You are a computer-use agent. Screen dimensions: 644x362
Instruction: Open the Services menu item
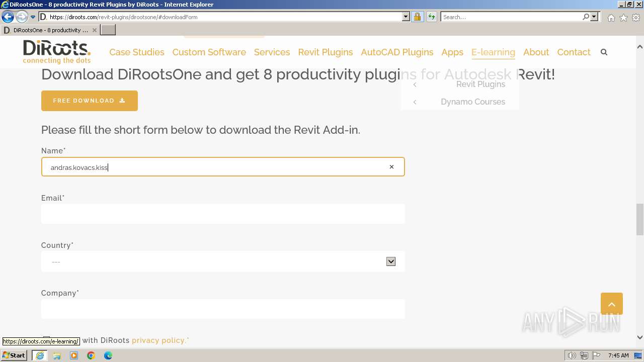point(272,52)
